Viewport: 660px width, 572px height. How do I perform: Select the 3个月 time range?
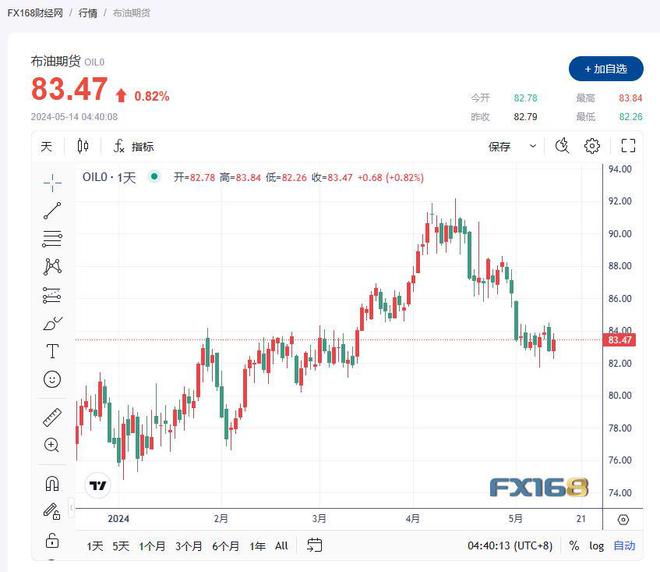point(189,546)
